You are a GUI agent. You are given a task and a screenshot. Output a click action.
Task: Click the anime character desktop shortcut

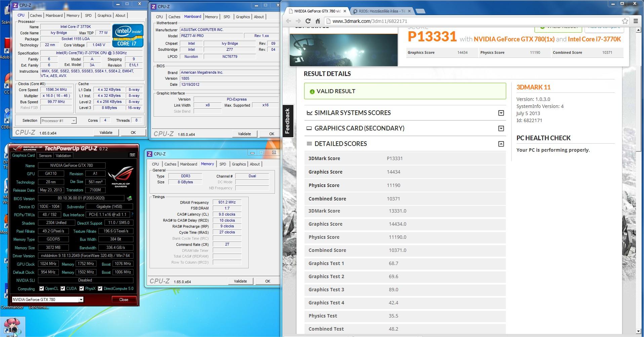[12, 327]
